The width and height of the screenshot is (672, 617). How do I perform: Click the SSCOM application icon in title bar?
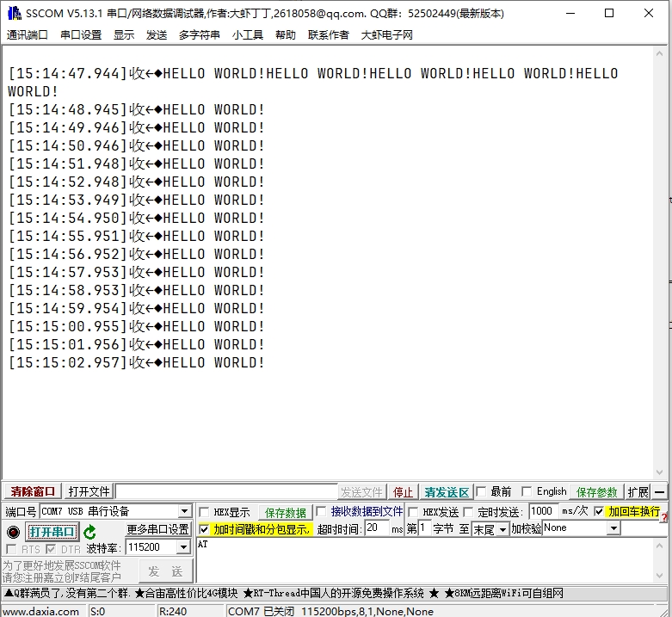click(x=14, y=13)
